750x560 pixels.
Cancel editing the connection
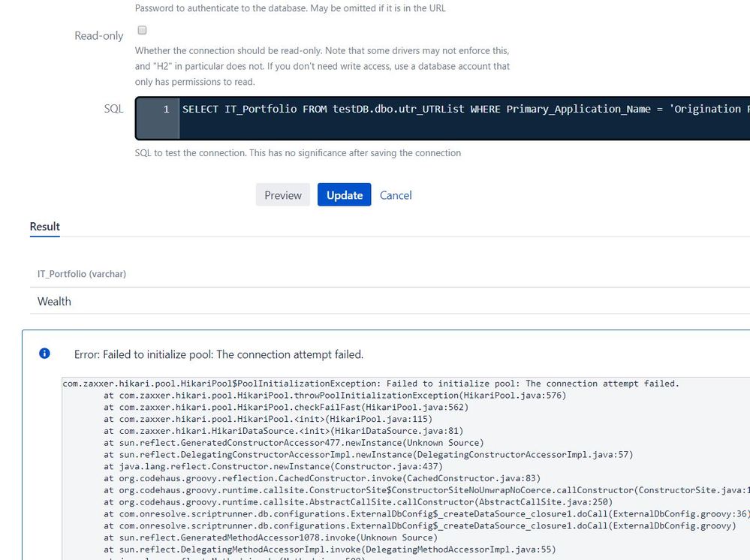[x=396, y=195]
